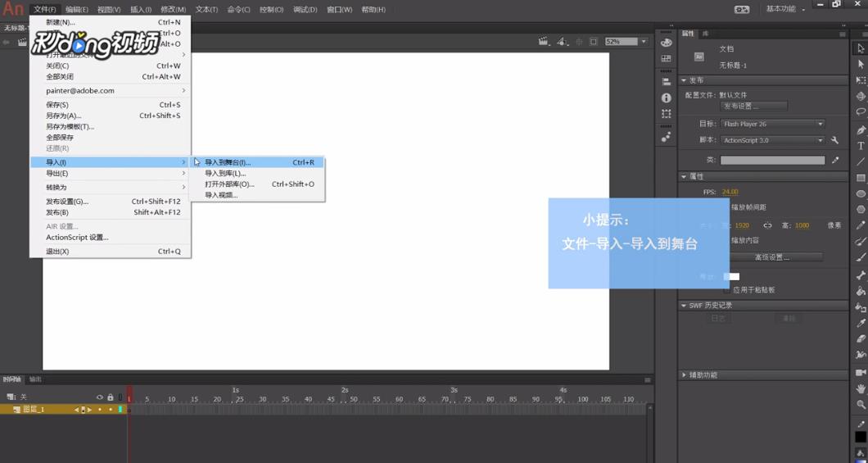Click the ActionScript settings wrench icon
This screenshot has height=463, width=868.
click(834, 140)
